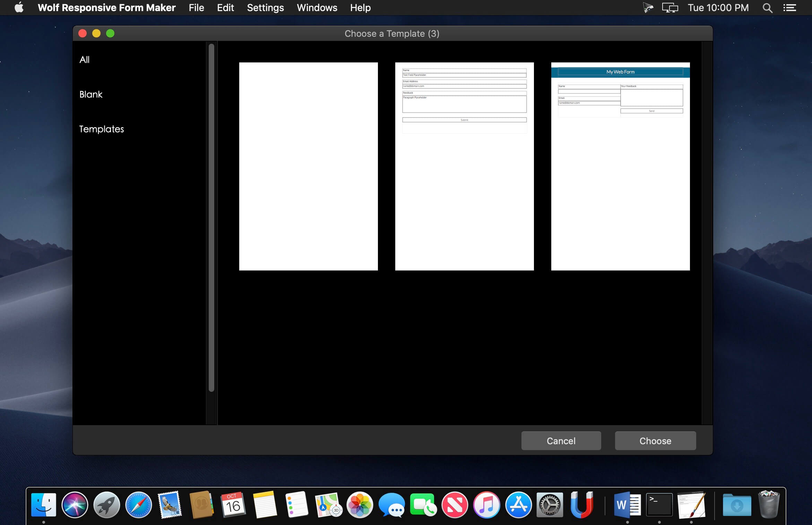Click the Spotlight search magnifier icon
This screenshot has width=812, height=525.
pyautogui.click(x=767, y=8)
